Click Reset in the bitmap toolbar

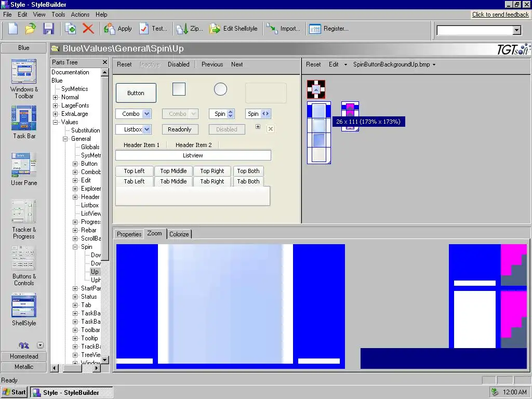click(313, 64)
